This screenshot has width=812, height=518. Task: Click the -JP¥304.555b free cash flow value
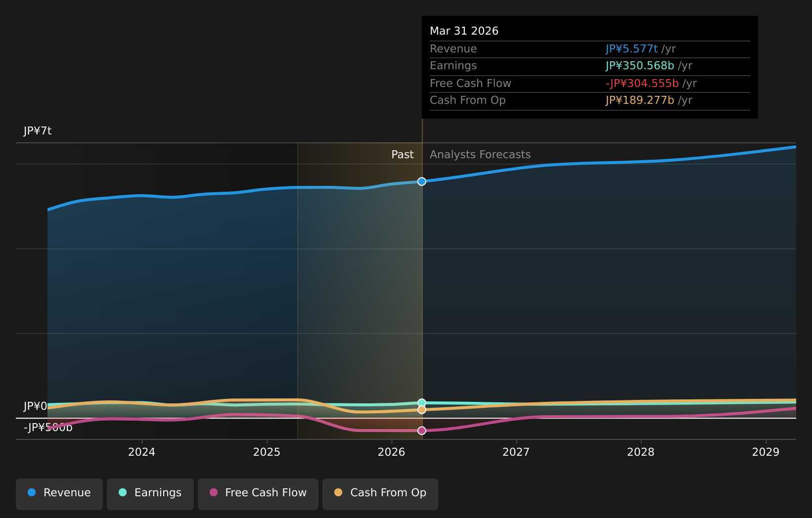[x=642, y=84]
